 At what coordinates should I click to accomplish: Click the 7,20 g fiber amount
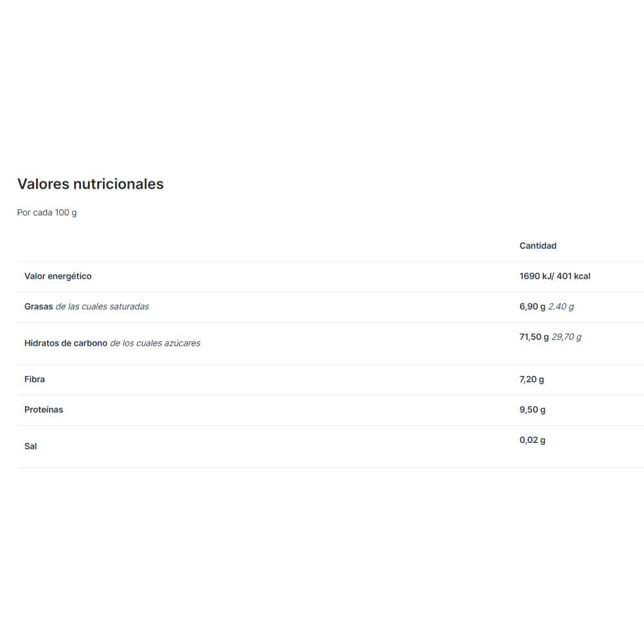coord(532,379)
